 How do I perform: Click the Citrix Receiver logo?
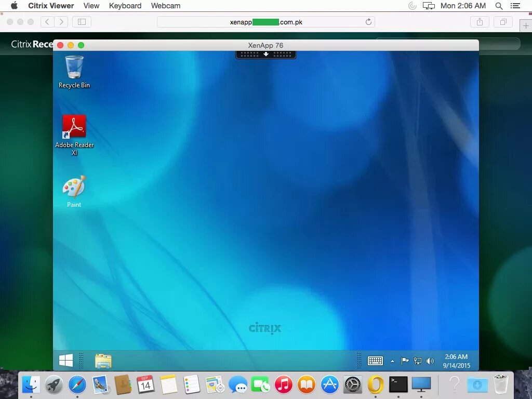pos(32,44)
